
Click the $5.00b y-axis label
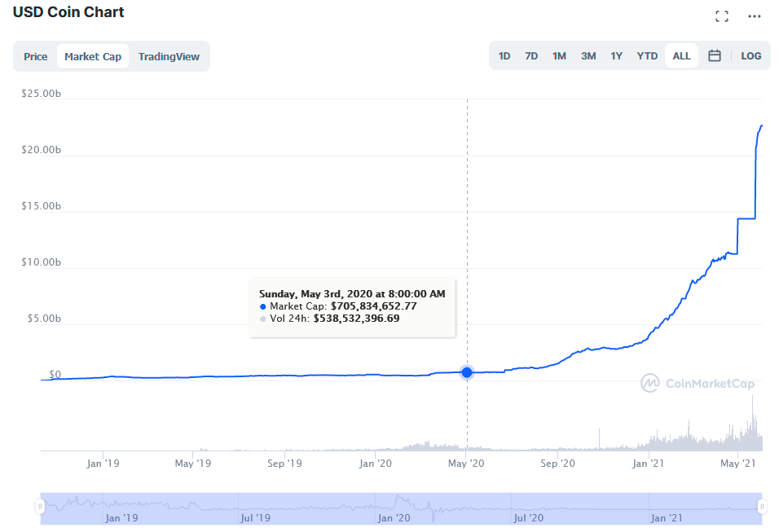pos(44,318)
